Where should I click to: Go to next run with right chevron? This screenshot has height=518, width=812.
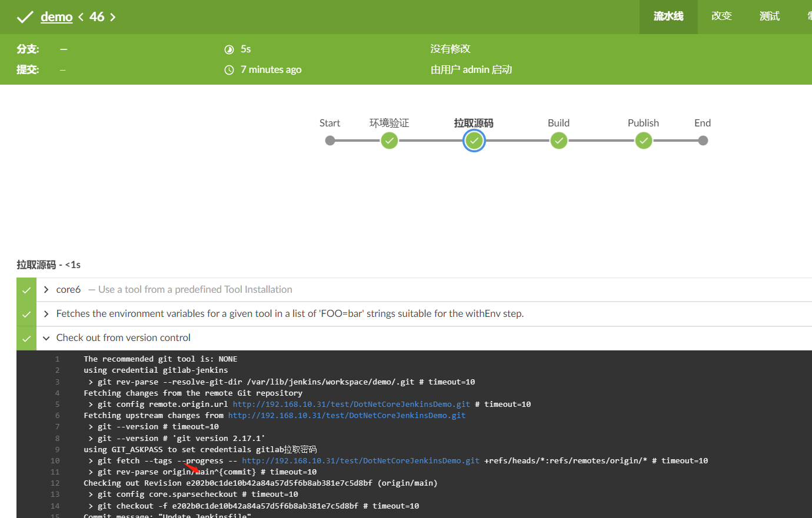point(112,17)
